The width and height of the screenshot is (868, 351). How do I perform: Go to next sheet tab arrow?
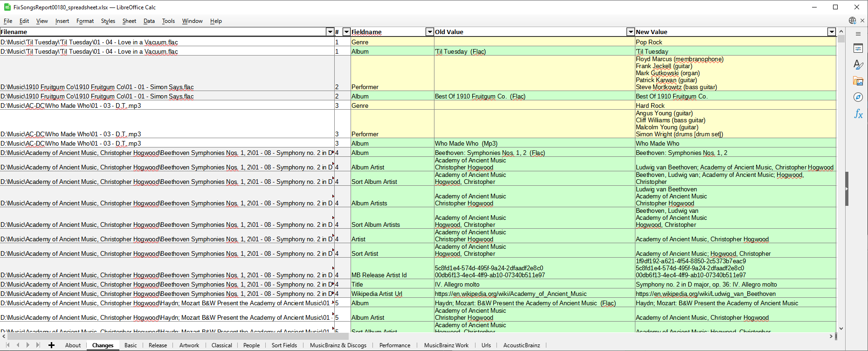28,345
